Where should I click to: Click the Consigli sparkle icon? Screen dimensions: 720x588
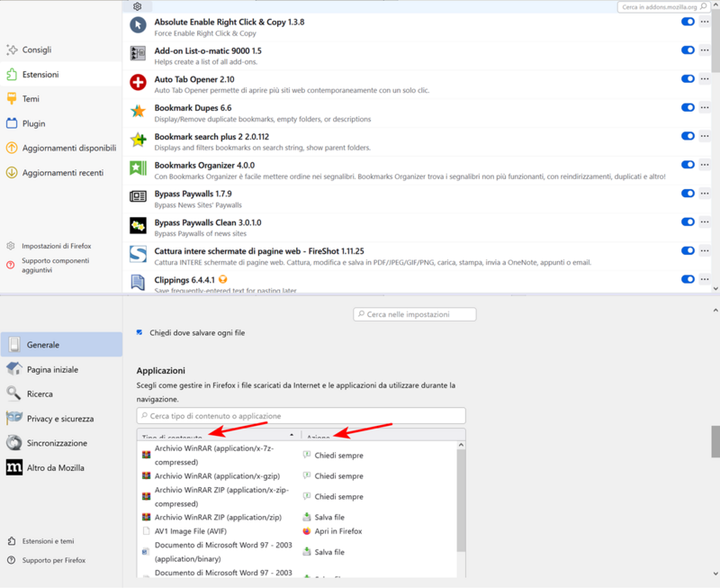click(12, 50)
